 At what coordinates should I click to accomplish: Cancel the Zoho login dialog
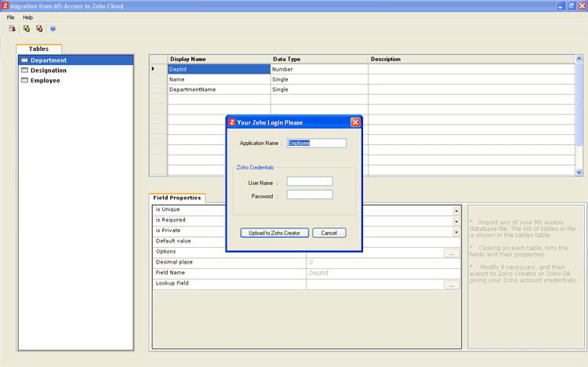328,233
